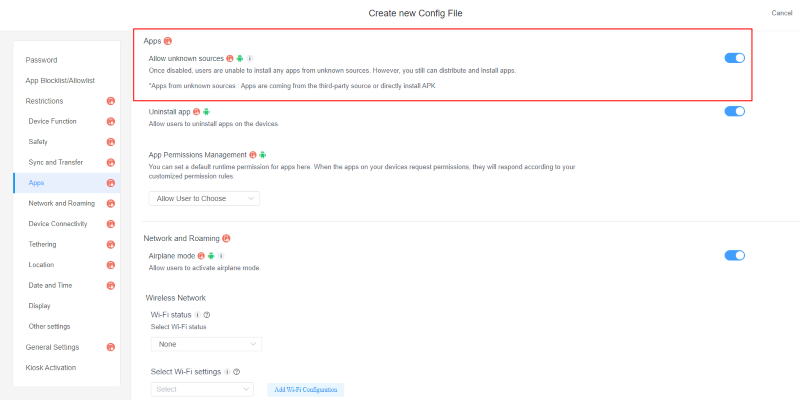Click the Add Wi-Fi Configuration button
Image resolution: width=800 pixels, height=400 pixels.
pos(305,389)
